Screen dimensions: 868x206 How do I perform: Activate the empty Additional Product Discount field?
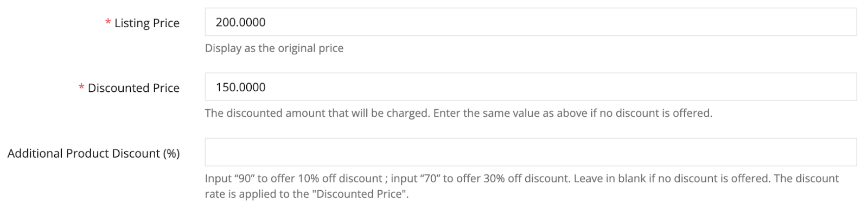(x=531, y=152)
